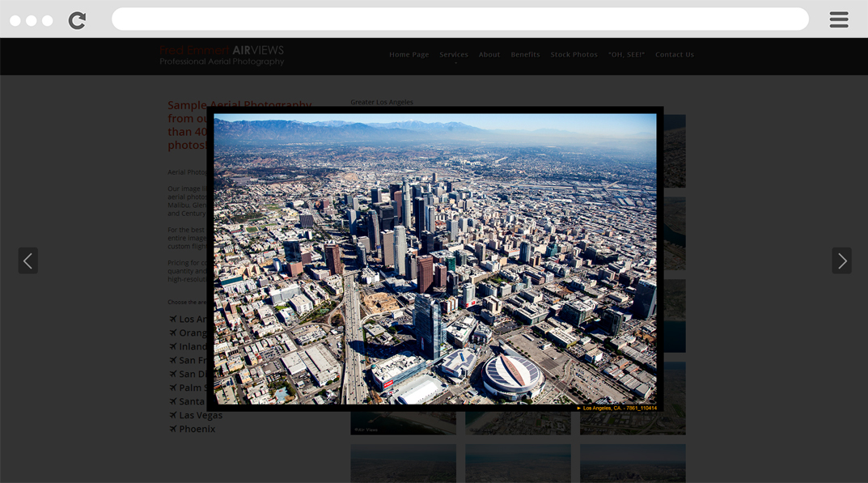Open the browser hamburger menu
This screenshot has width=868, height=483.
coord(838,20)
